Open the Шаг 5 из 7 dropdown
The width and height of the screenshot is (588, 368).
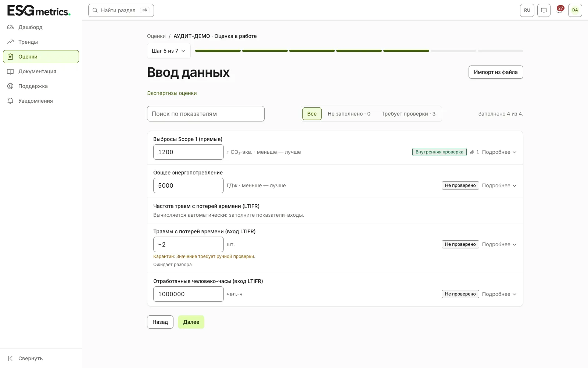(169, 51)
